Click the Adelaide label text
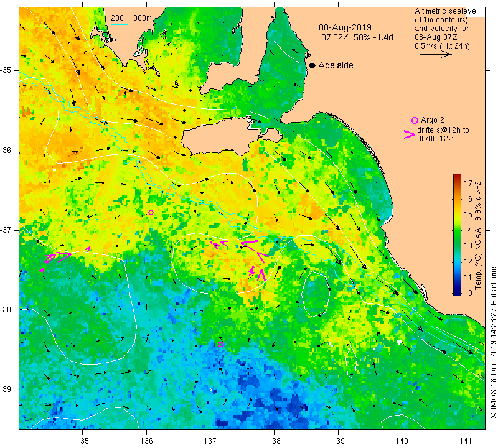 click(x=336, y=65)
